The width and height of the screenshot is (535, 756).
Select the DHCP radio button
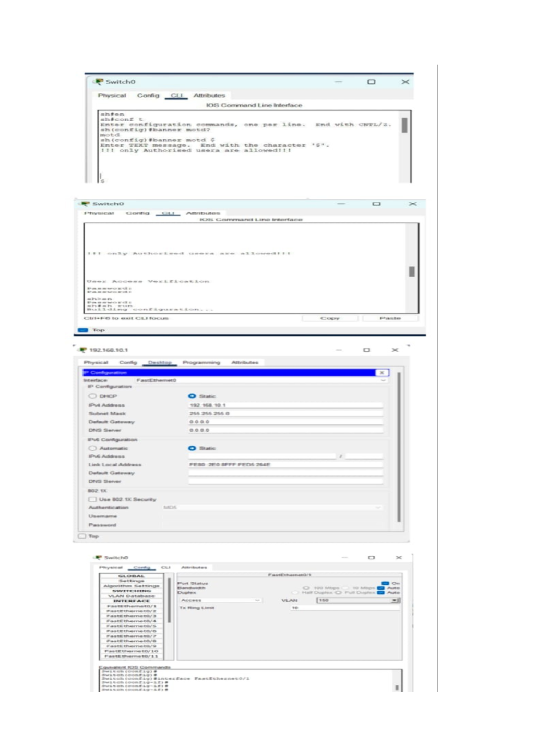(x=92, y=396)
